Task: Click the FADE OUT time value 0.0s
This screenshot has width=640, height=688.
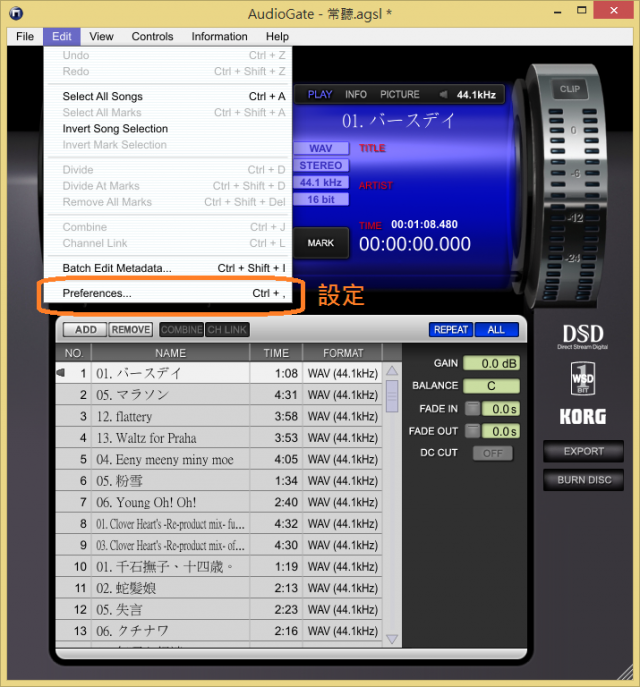Action: pyautogui.click(x=501, y=431)
